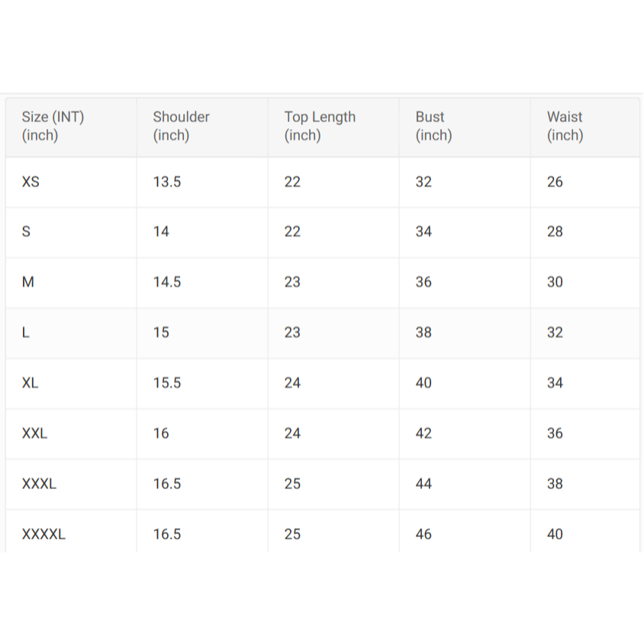Select the XXL size row label
Viewport: 644px width, 644px height.
[35, 433]
